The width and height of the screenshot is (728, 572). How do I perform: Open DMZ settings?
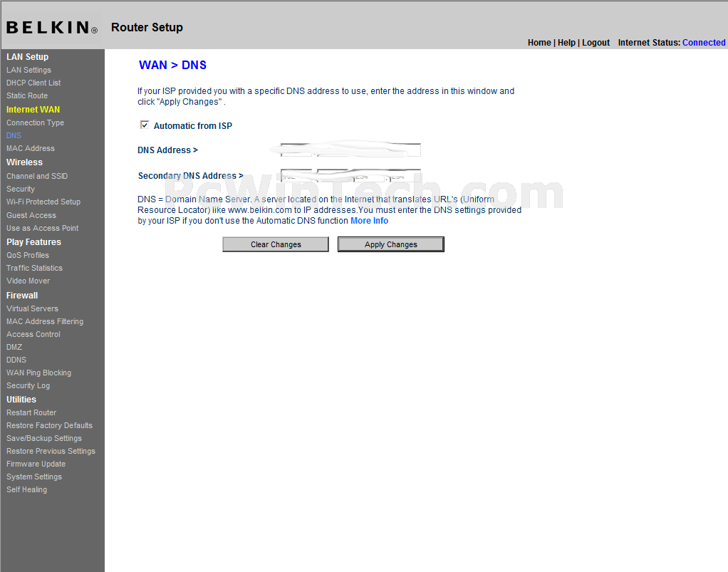tap(14, 348)
